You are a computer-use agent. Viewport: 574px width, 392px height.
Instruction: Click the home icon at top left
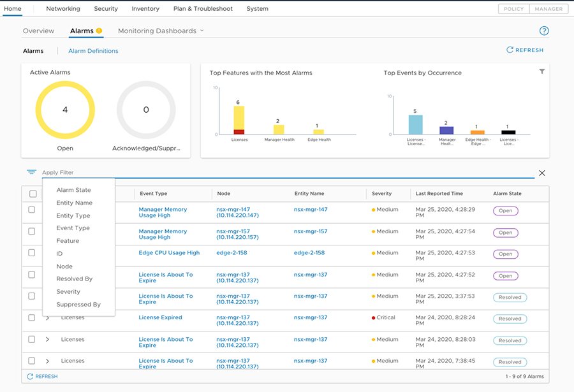pyautogui.click(x=13, y=8)
